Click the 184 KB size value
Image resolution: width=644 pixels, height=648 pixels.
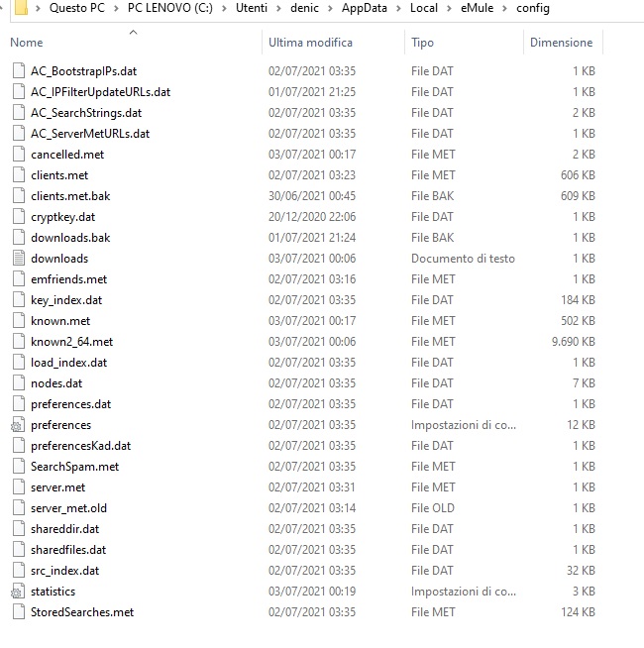pyautogui.click(x=578, y=300)
